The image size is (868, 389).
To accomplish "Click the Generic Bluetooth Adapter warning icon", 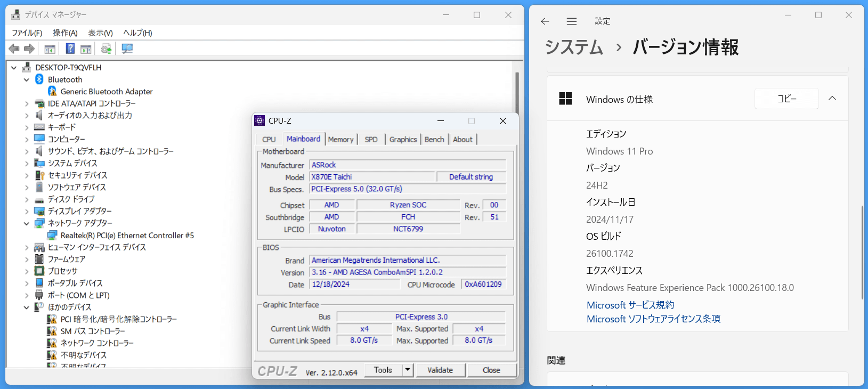I will (52, 92).
